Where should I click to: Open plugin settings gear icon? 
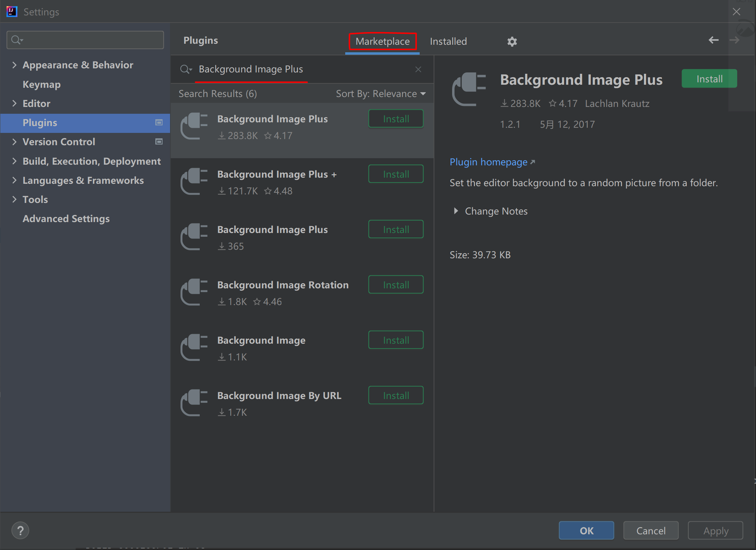pyautogui.click(x=512, y=41)
